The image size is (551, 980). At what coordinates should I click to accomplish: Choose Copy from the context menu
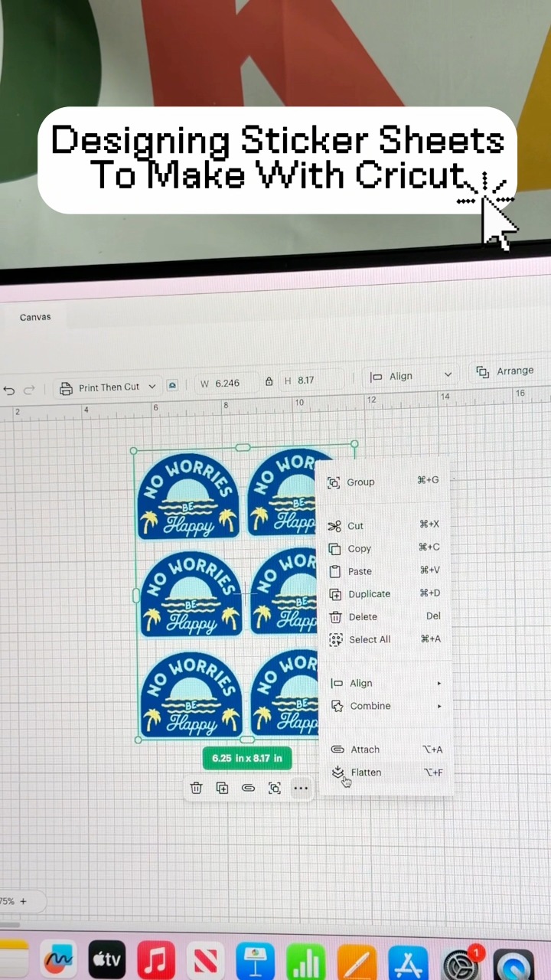[384, 548]
